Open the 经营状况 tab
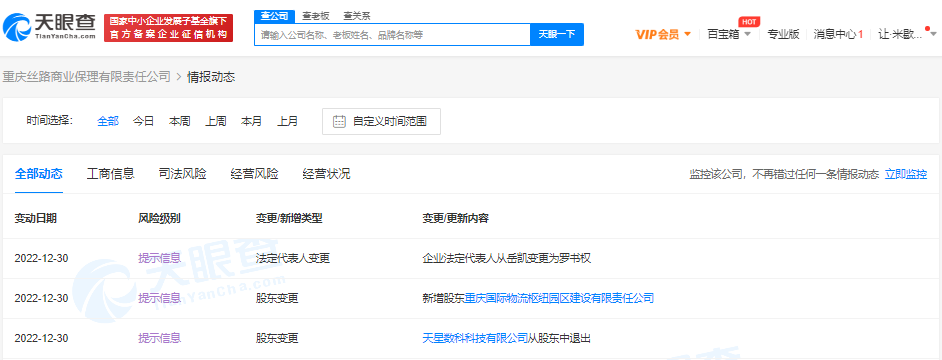942x360 pixels. [x=326, y=174]
